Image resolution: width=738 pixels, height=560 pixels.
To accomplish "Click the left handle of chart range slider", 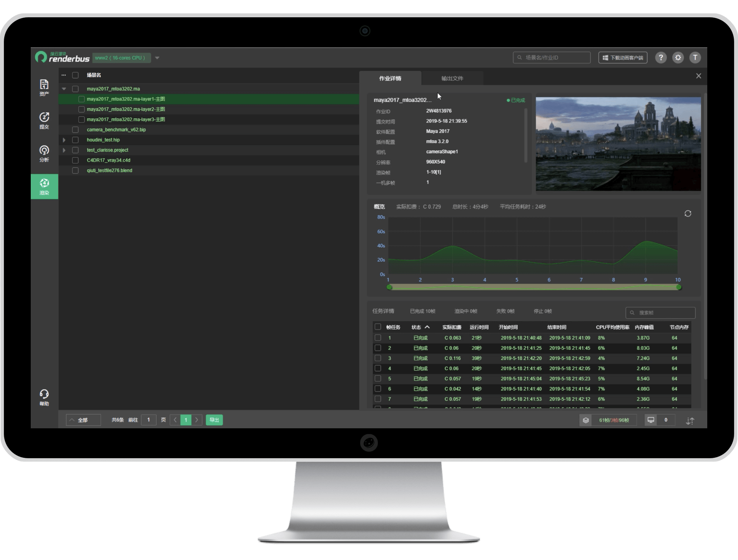I will (389, 287).
